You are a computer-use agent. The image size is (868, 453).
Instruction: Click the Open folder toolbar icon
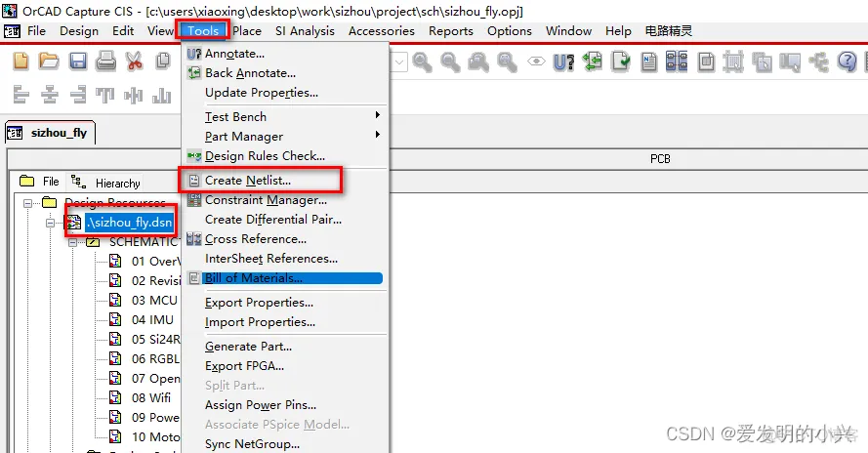49,61
